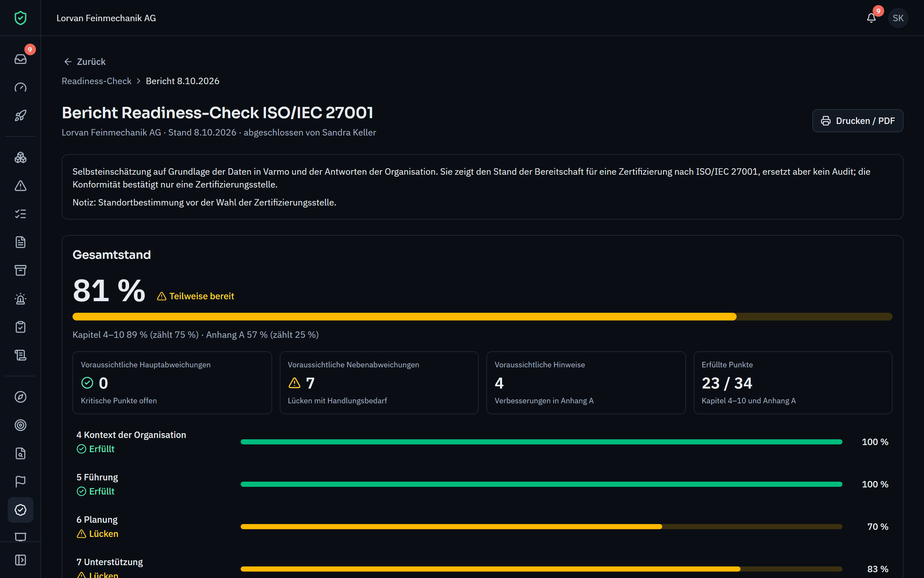Click the Lücken status under 6 Planung
924x578 pixels.
click(98, 534)
